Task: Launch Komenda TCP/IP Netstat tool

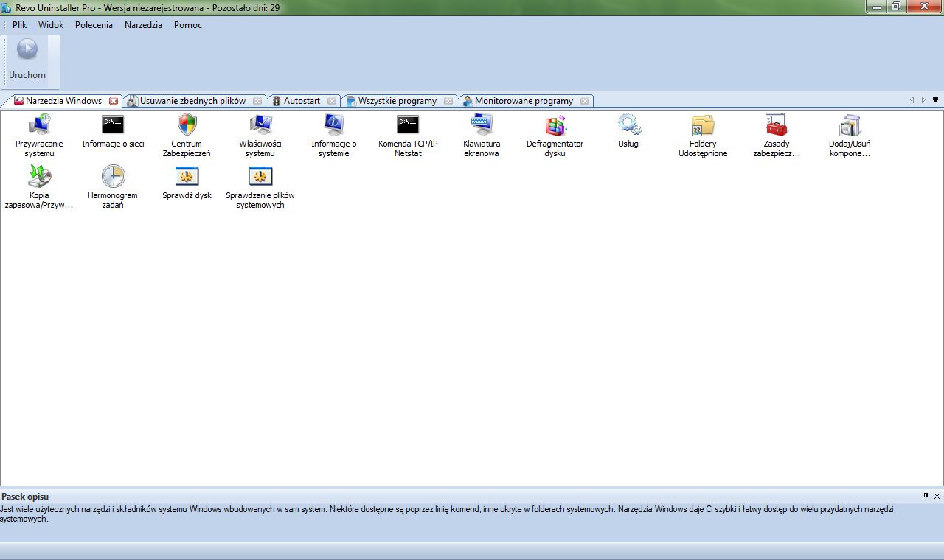Action: click(x=408, y=136)
